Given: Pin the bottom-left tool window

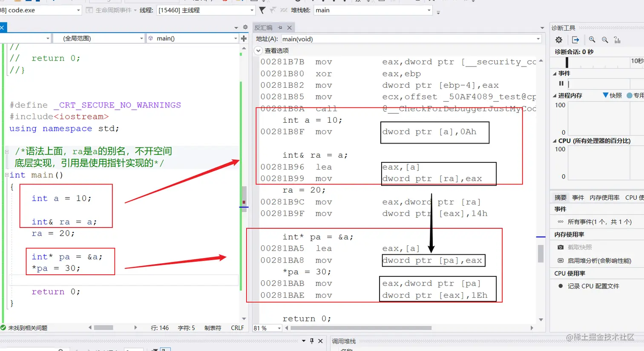Looking at the screenshot, I should [312, 341].
